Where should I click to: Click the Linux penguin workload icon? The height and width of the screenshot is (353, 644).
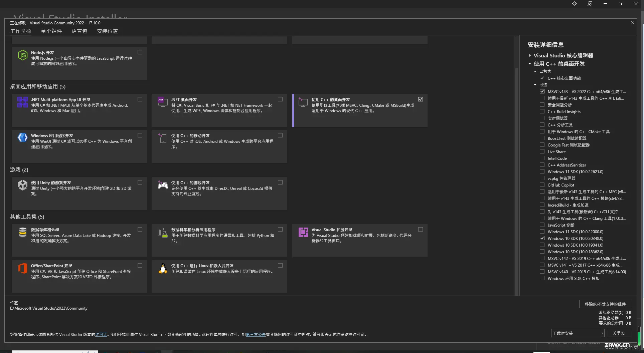click(163, 268)
